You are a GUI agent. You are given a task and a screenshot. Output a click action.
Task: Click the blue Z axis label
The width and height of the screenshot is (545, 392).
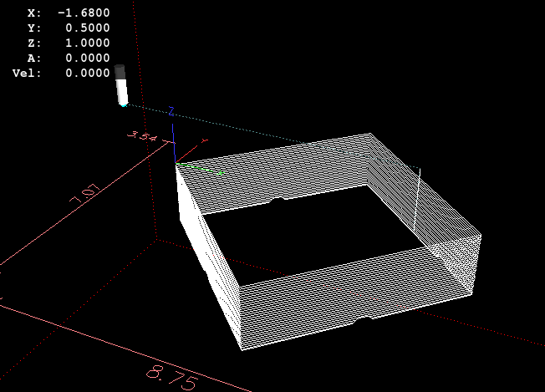(x=171, y=109)
